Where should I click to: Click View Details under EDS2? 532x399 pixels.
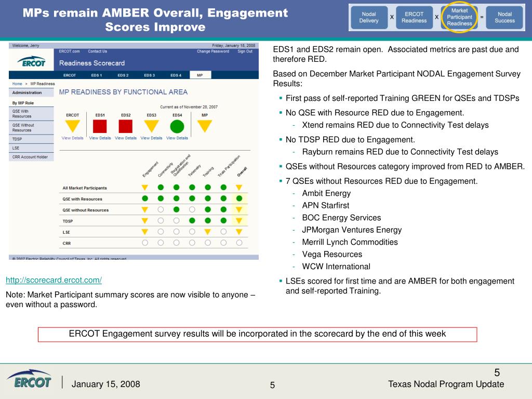coord(126,138)
